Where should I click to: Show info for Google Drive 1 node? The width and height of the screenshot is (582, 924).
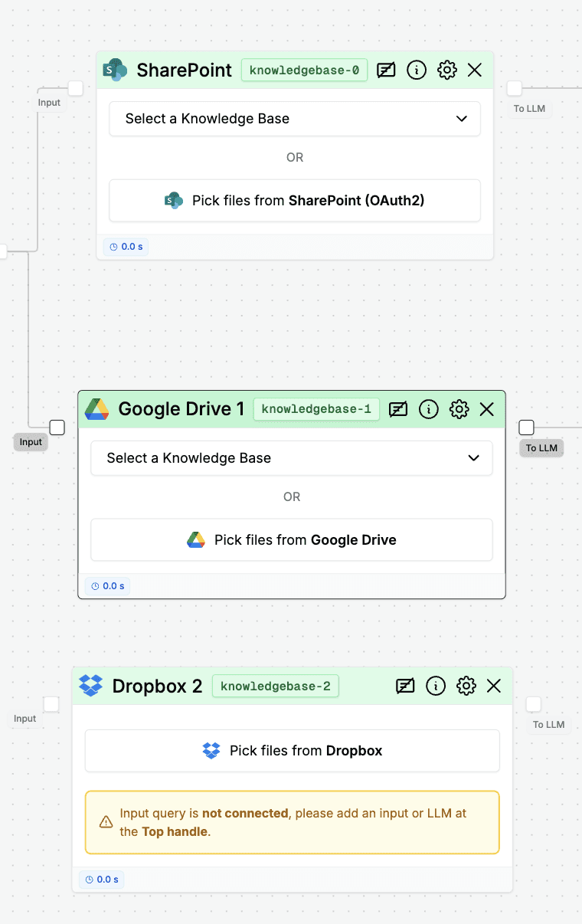pos(429,409)
